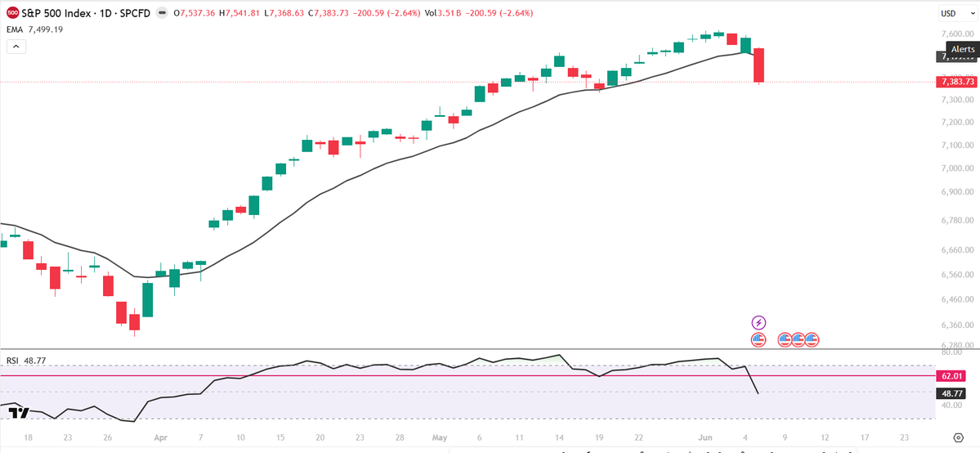Click the S&P 500 Index · 1D · SPCFD title

tap(87, 12)
